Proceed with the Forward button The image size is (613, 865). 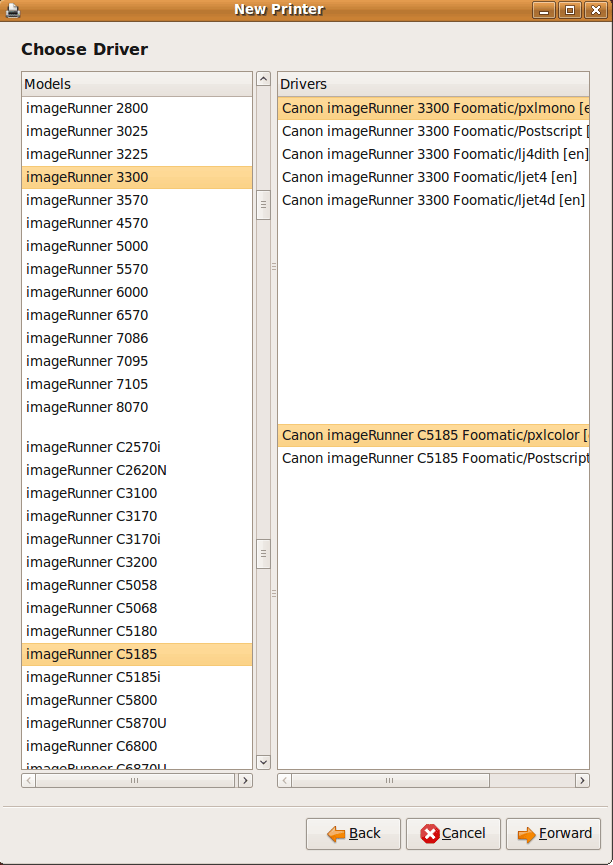[x=553, y=834]
